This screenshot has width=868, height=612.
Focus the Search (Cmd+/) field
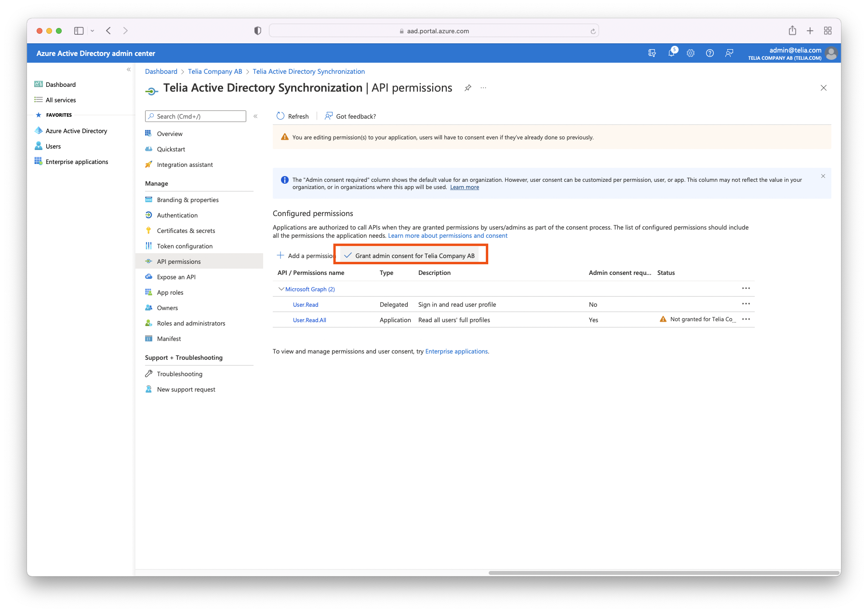tap(196, 116)
